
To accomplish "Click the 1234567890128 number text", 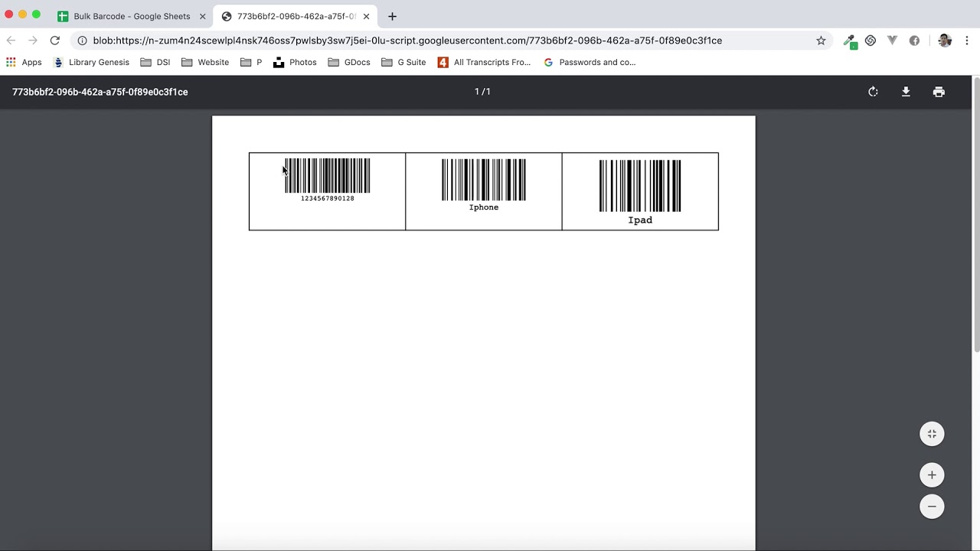I will click(327, 198).
